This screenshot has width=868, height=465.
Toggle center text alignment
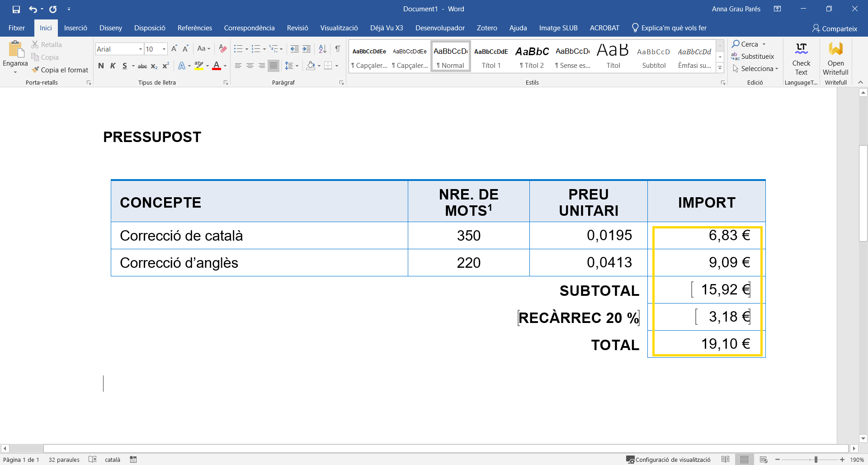(250, 66)
